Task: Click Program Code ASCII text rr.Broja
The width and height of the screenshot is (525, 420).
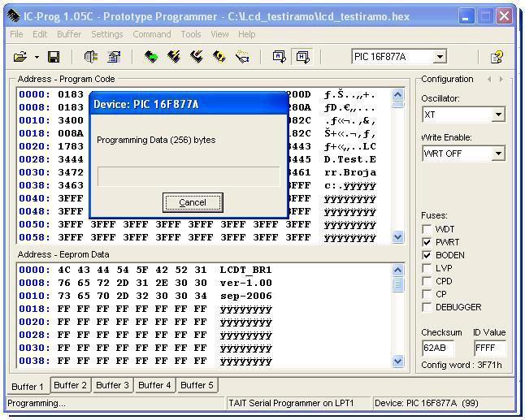Action: point(350,172)
